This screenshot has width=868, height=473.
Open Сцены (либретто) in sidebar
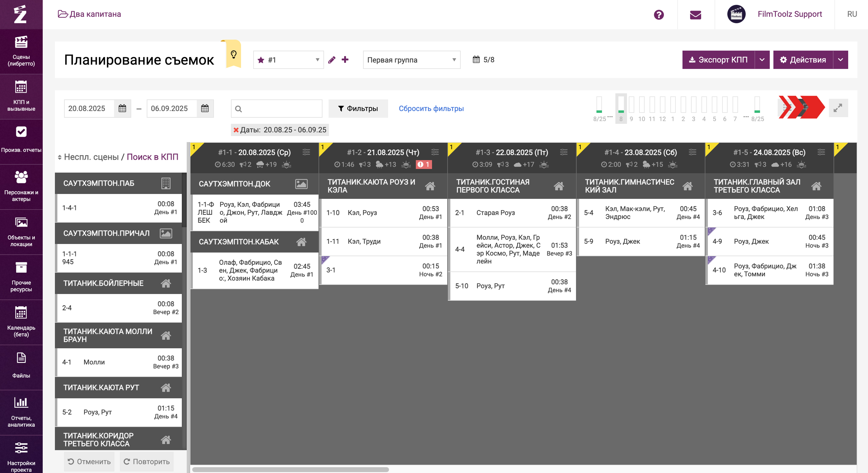coord(21,52)
